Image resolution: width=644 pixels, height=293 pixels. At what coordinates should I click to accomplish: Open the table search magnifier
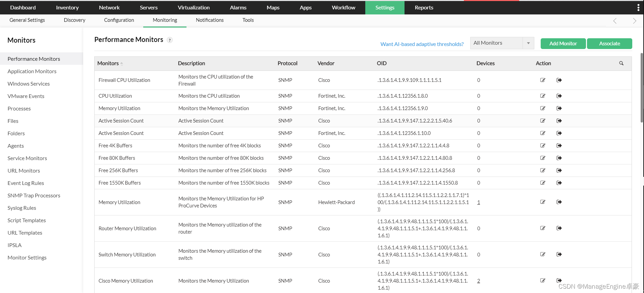coord(621,63)
